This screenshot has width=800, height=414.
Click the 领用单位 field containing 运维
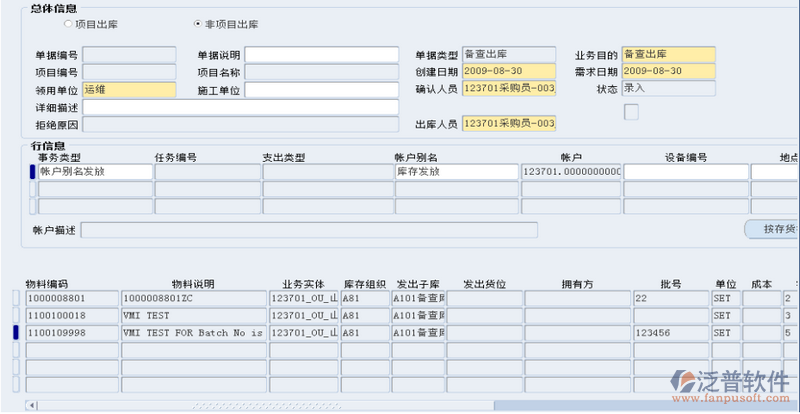pos(129,90)
